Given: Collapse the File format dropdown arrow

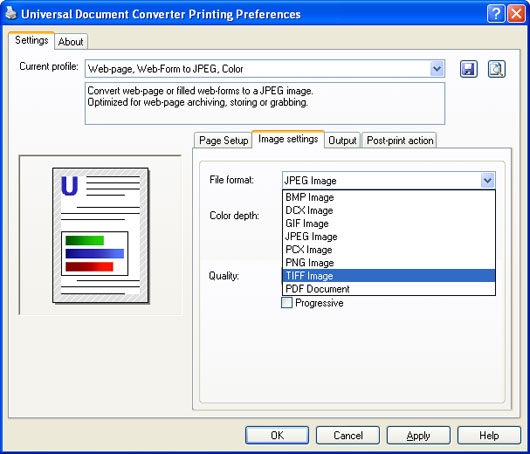Looking at the screenshot, I should [x=487, y=180].
